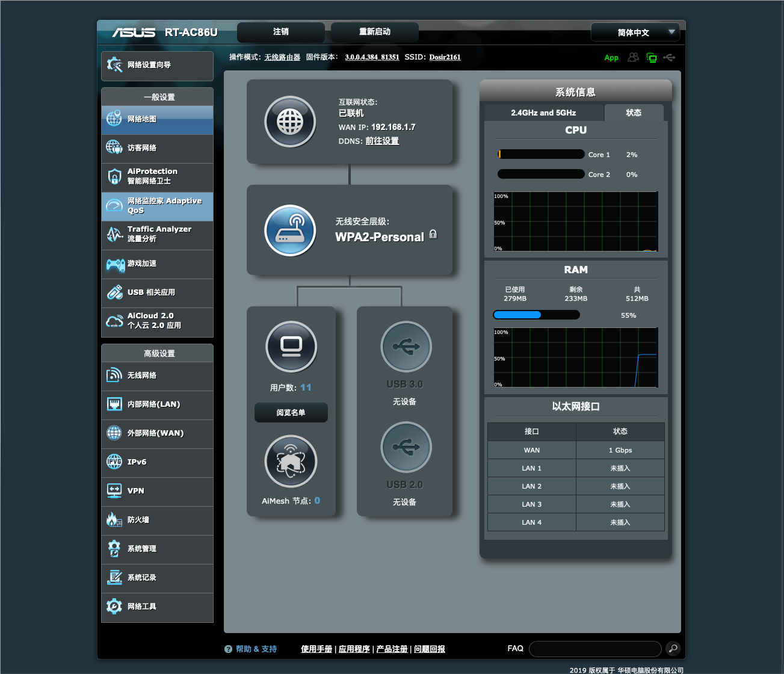This screenshot has width=784, height=674.
Task: Open the Traffic Analyzer icon
Action: [114, 234]
